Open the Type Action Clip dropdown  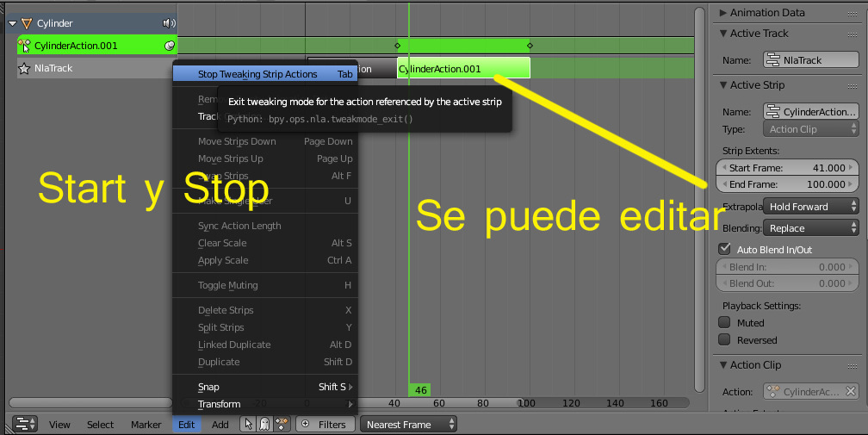point(811,129)
